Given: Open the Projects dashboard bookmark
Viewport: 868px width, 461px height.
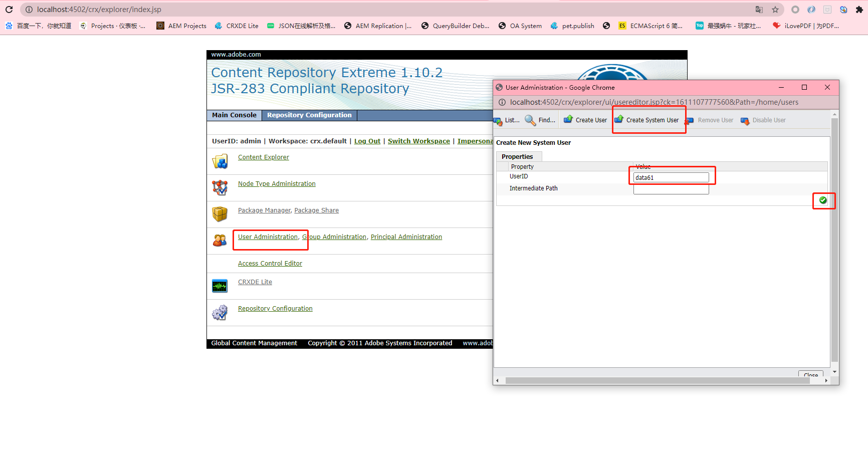Looking at the screenshot, I should point(113,26).
